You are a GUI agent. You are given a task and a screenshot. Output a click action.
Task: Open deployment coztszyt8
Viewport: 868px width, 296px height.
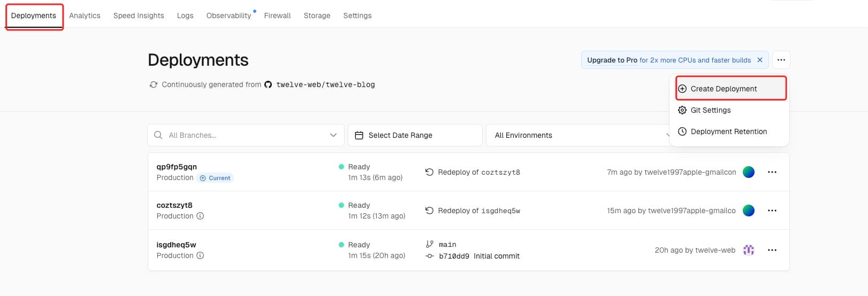point(174,205)
